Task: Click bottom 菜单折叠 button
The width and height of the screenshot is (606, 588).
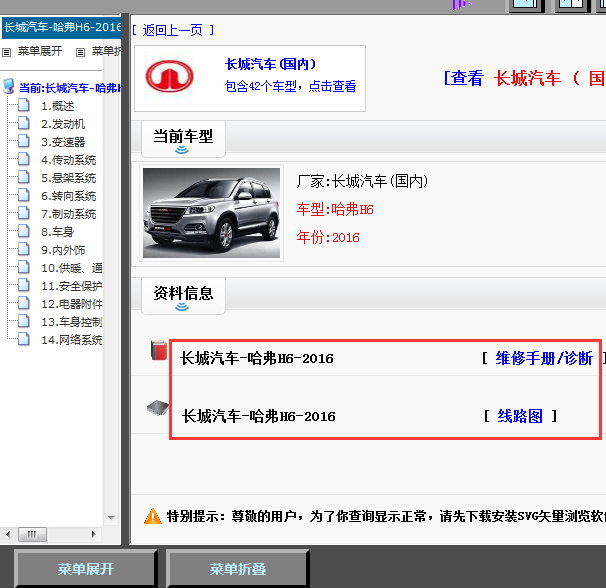Action: pyautogui.click(x=238, y=569)
